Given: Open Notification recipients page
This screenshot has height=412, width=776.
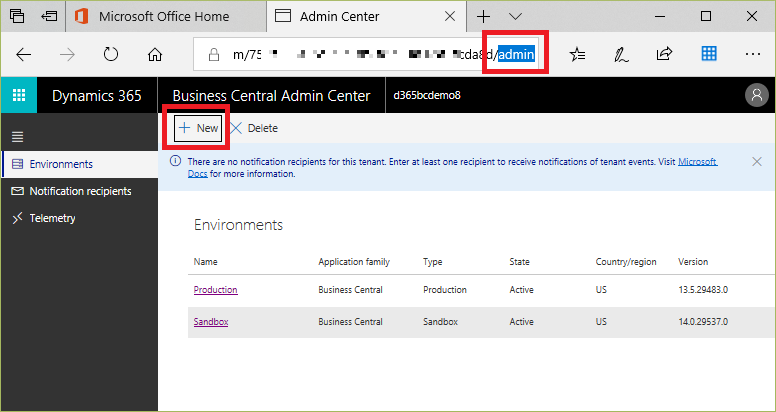Looking at the screenshot, I should pyautogui.click(x=80, y=191).
